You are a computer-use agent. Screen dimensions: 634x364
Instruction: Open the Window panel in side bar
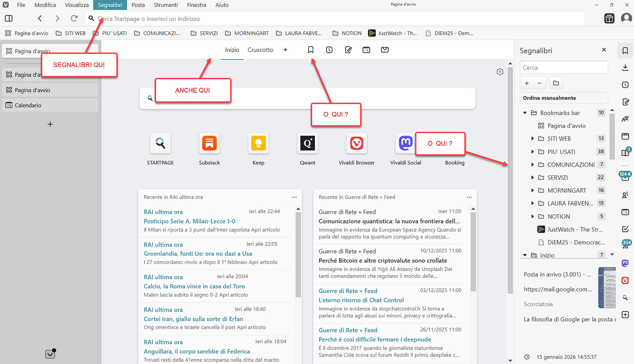[x=625, y=136]
